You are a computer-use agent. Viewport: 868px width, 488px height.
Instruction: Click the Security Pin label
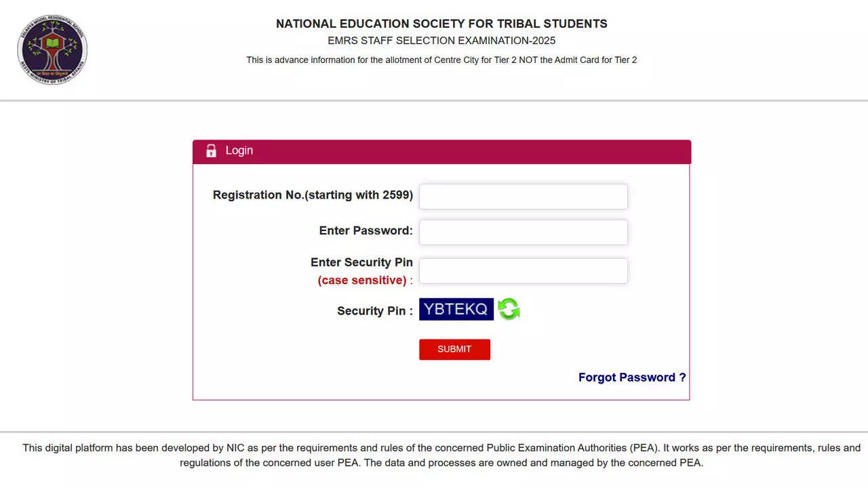[x=373, y=310]
